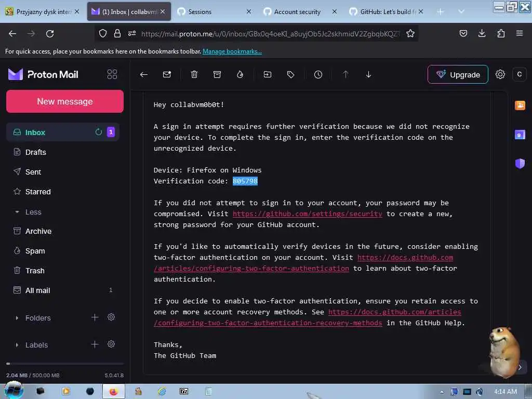Image resolution: width=532 pixels, height=399 pixels.
Task: Open Labels settings gear icon
Action: [111, 344]
